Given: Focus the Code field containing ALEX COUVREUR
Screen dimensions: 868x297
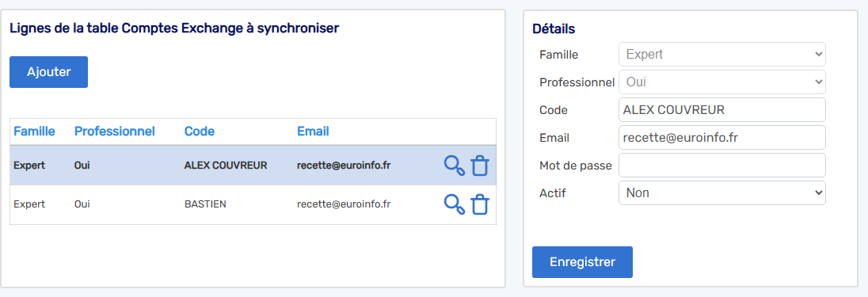Looking at the screenshot, I should (x=721, y=110).
